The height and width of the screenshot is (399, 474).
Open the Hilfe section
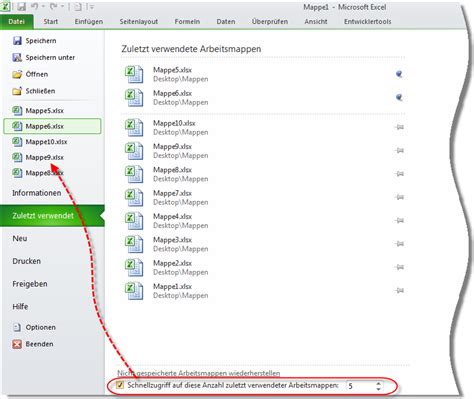click(x=20, y=306)
